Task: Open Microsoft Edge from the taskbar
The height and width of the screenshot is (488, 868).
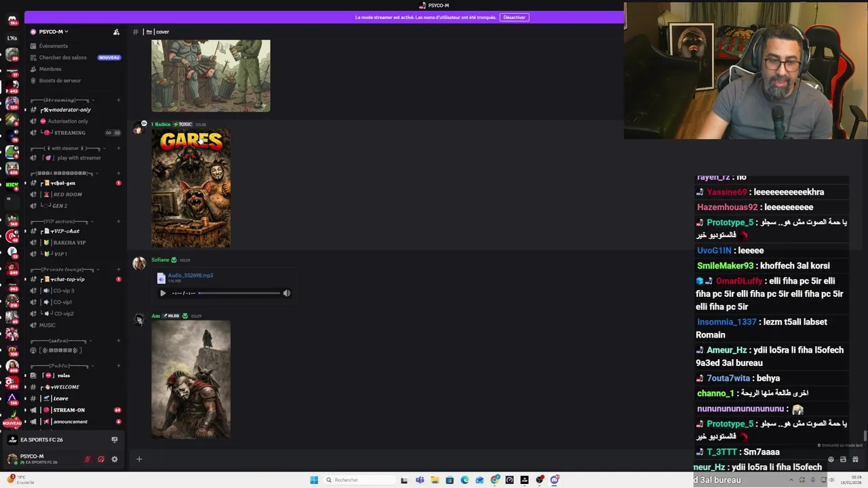Action: pos(465,480)
